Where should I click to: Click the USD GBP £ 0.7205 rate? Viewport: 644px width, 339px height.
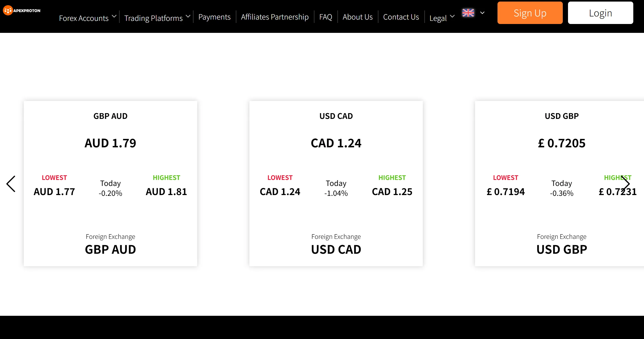(x=562, y=143)
